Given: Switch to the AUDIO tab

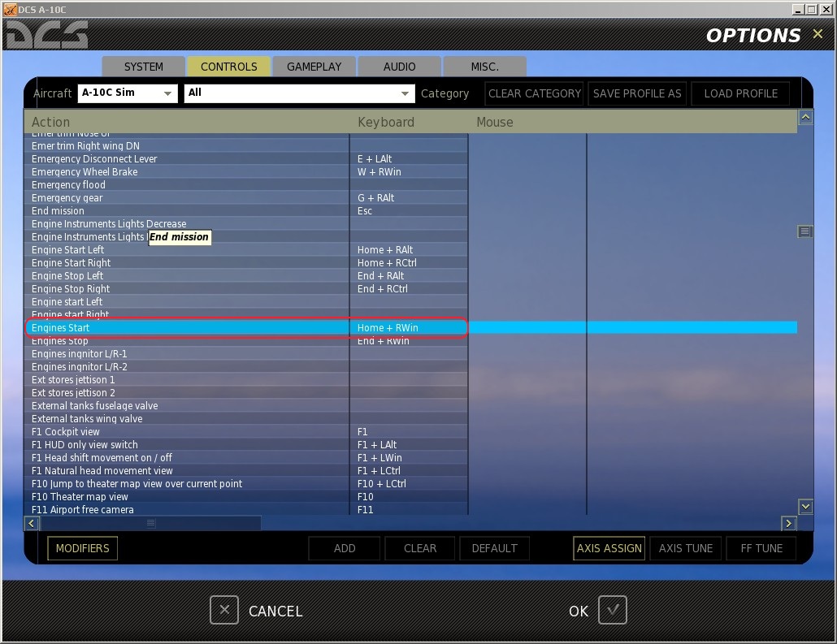Looking at the screenshot, I should tap(399, 67).
